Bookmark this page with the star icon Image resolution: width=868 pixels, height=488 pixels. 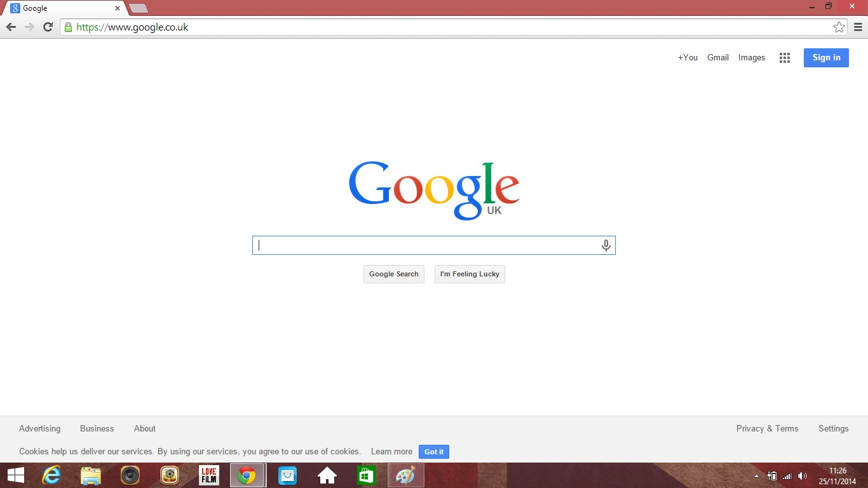click(839, 27)
